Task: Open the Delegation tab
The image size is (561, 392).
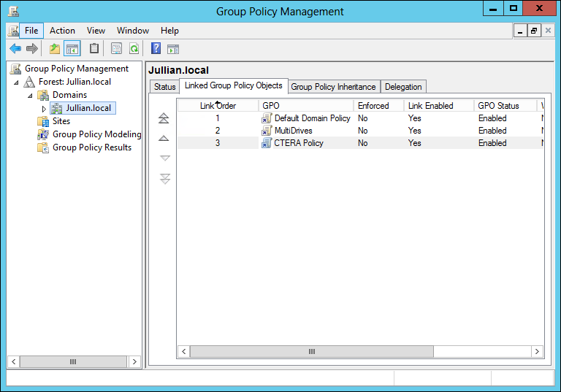Action: tap(403, 87)
